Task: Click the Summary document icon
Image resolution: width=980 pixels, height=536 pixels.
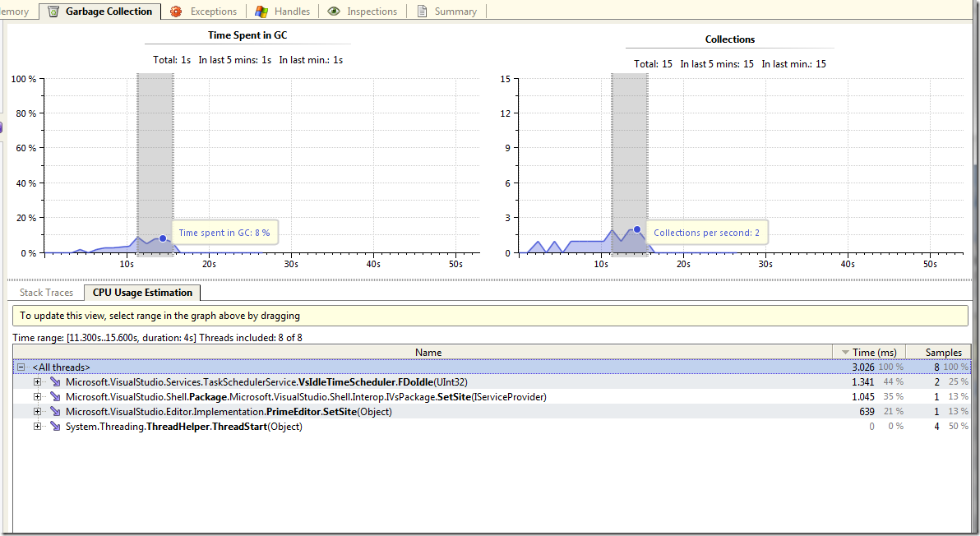Action: tap(422, 12)
